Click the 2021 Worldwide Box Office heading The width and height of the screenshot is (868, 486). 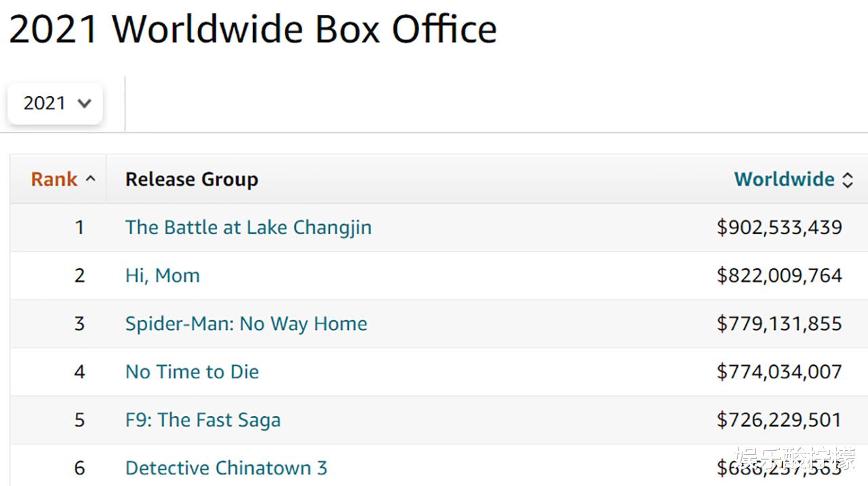click(252, 29)
